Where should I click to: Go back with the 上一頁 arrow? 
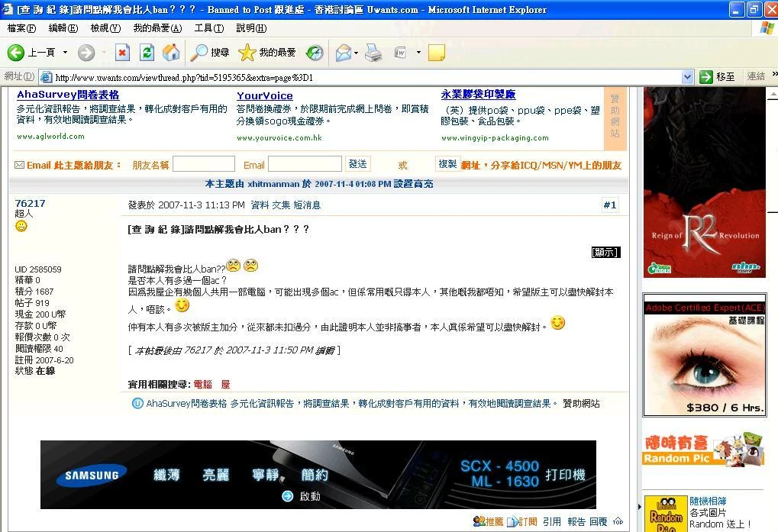[x=31, y=52]
